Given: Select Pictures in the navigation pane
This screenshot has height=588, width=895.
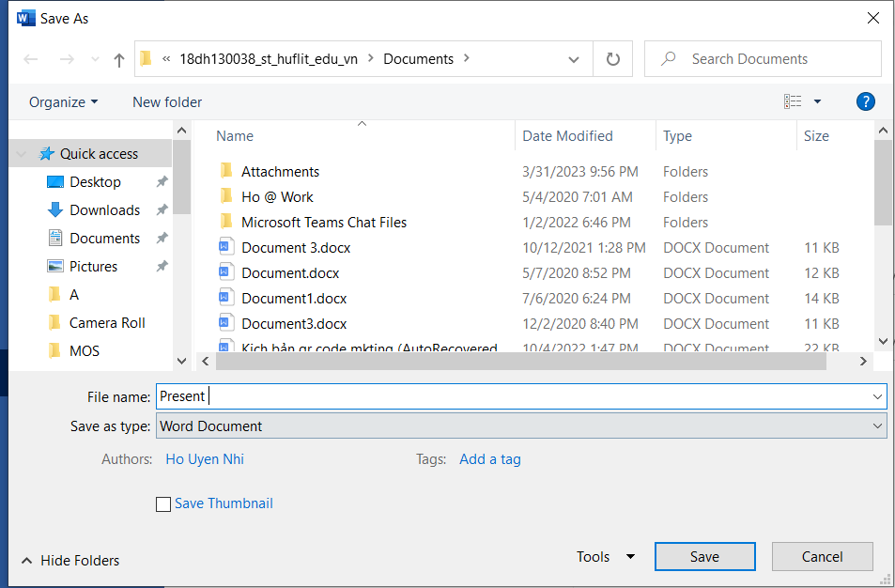Looking at the screenshot, I should click(x=93, y=267).
